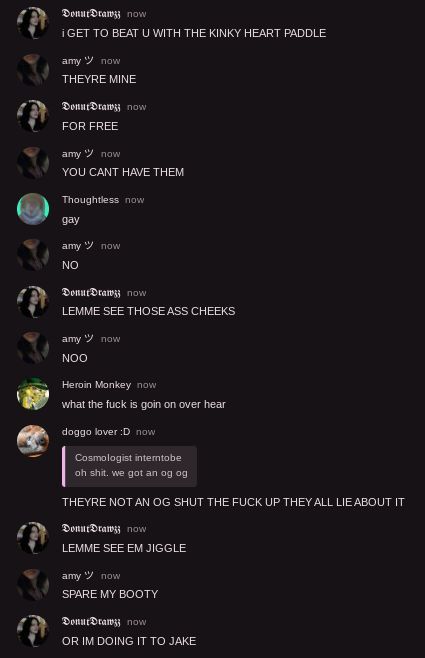
Task: Click amy's avatar beside SPARE MY BOOTY
Action: pos(33,585)
